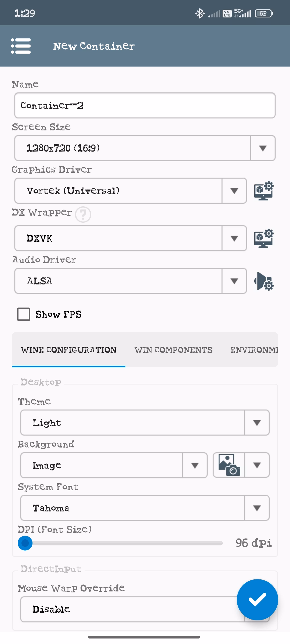The height and width of the screenshot is (644, 290).
Task: Tap the Bluetooth status bar icon
Action: coord(200,13)
